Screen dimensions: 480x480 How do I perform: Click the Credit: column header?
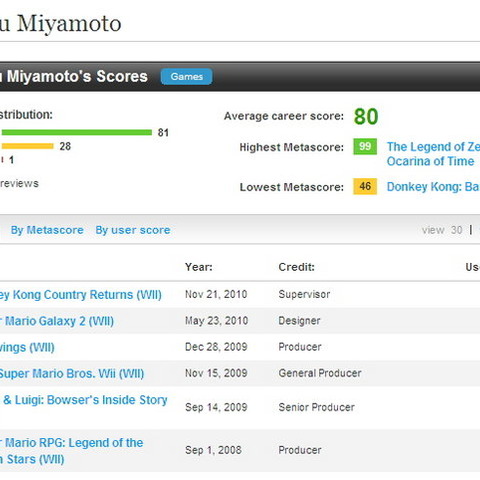coord(296,267)
